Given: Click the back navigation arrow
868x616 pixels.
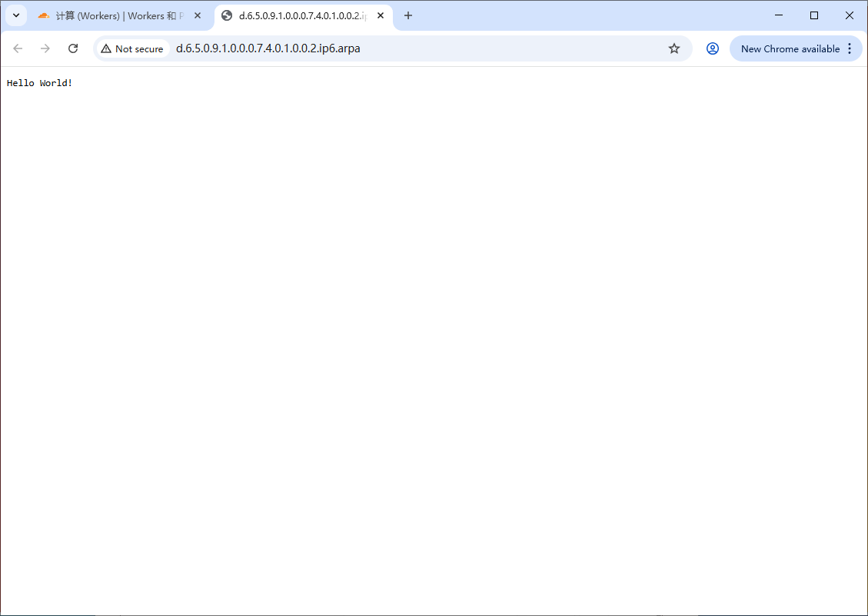Looking at the screenshot, I should 18,48.
